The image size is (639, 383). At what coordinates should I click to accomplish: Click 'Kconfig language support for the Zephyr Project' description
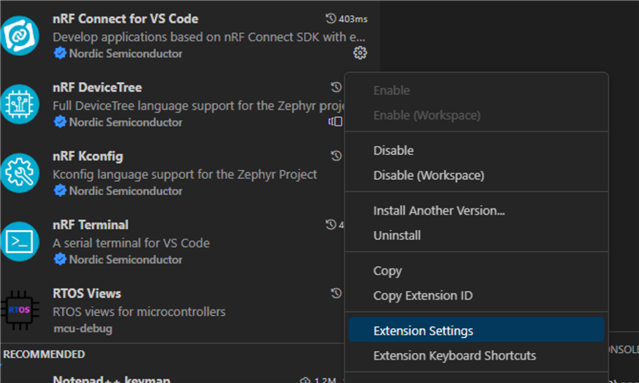tap(185, 174)
